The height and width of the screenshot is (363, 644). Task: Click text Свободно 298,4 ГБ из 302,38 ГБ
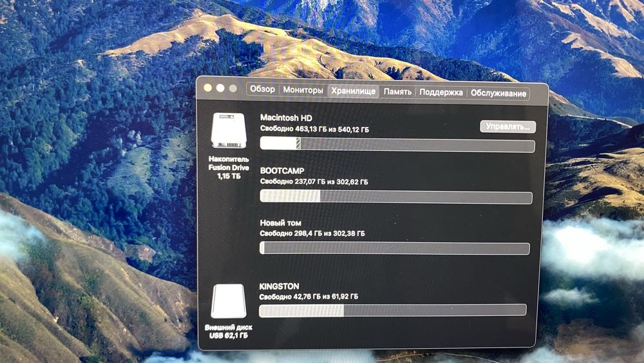(312, 233)
